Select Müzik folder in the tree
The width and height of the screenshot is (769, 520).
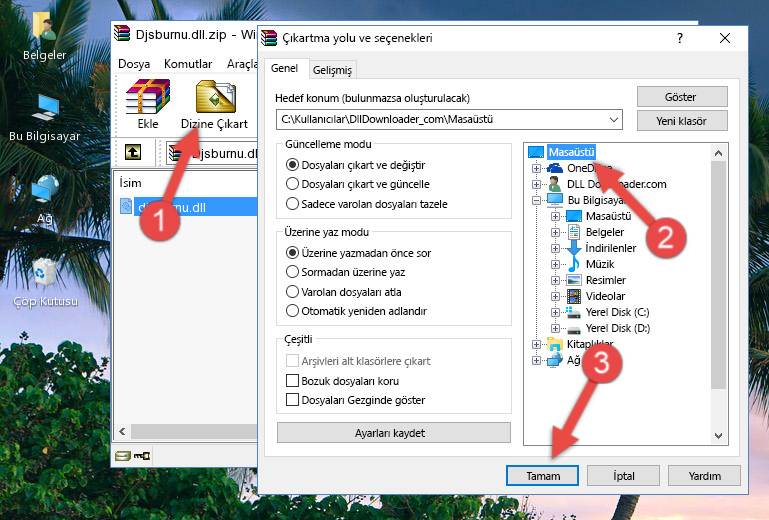coord(600,264)
